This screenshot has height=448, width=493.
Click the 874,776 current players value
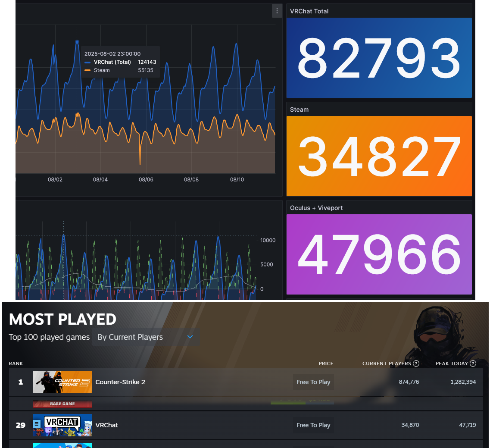[x=409, y=382]
